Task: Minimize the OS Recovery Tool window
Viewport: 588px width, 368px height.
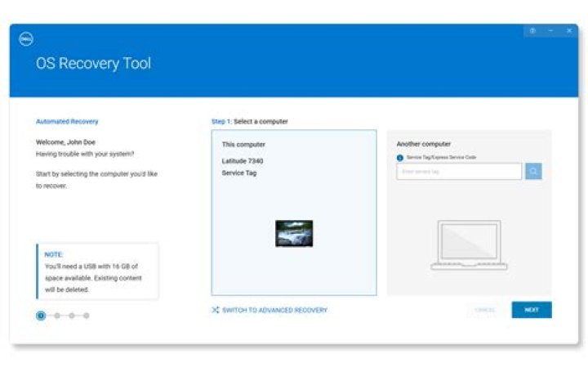Action: coord(550,31)
